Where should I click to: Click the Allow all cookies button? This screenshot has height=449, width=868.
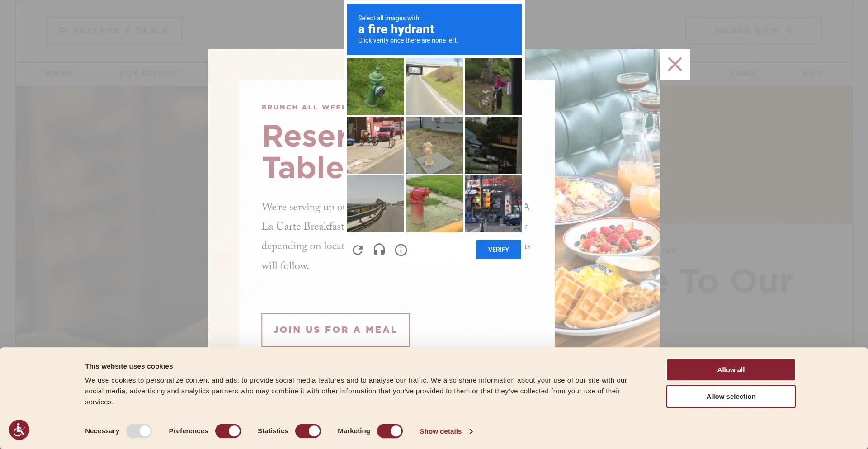[x=731, y=370]
